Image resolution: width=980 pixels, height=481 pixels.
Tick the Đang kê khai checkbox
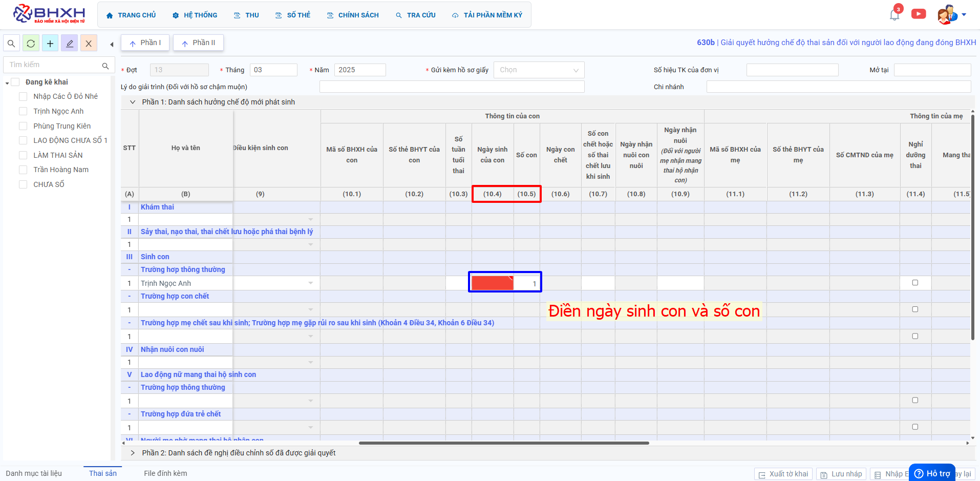pos(15,82)
